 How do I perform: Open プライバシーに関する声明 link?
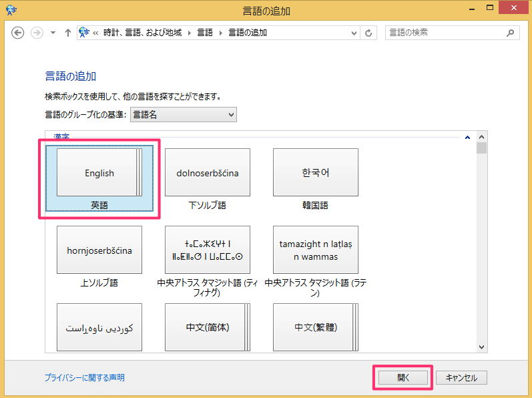coord(85,378)
